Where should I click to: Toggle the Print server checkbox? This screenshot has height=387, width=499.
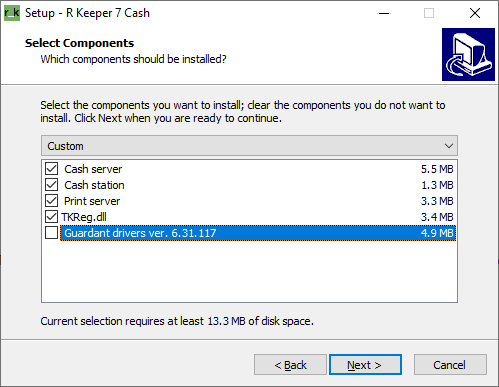click(52, 201)
